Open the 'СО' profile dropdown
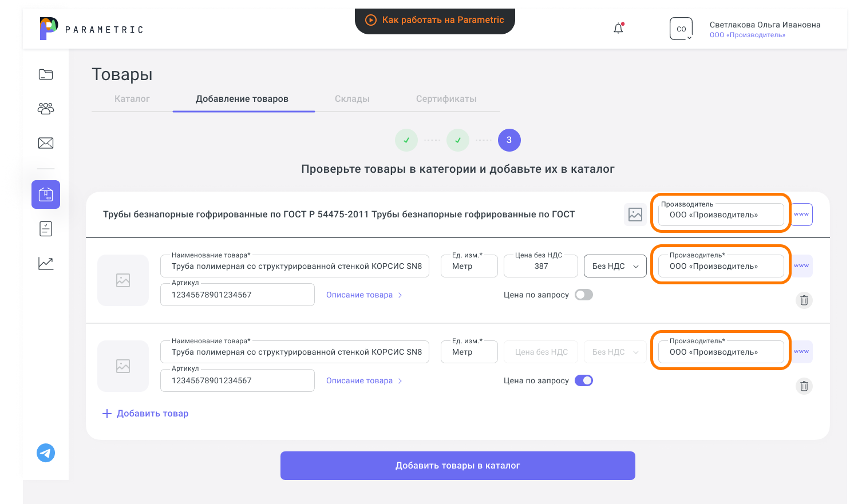 (681, 29)
